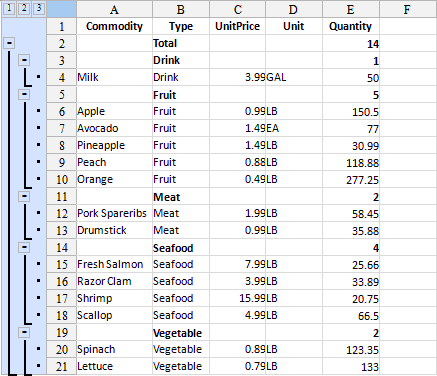Show outline level 3 details
The height and width of the screenshot is (376, 437).
coord(39,9)
